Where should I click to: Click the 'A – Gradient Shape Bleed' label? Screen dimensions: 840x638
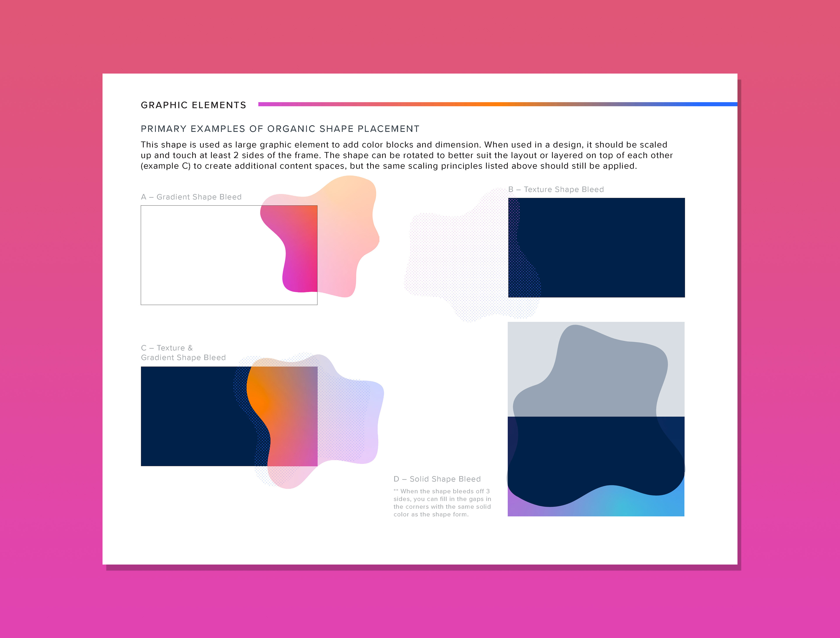coord(191,197)
